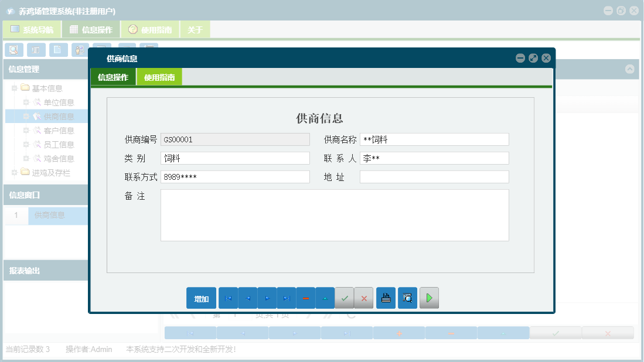The image size is (644, 362).
Task: Click the red minus delete record icon in dialog
Action: 305,298
